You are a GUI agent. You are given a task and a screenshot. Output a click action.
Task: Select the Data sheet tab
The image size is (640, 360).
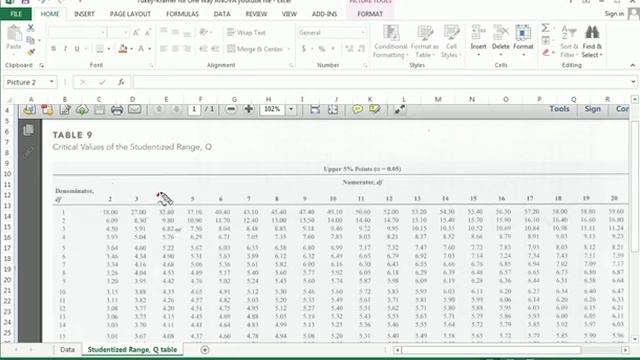point(67,349)
